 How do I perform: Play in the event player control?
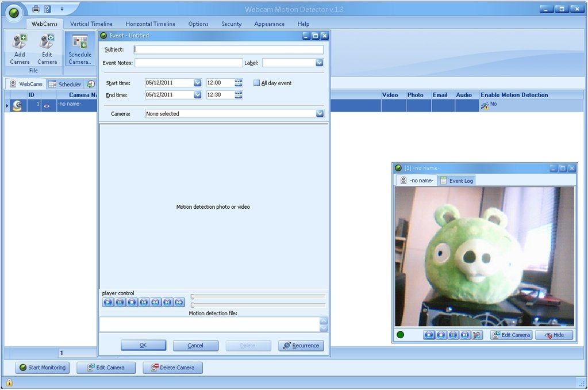click(x=108, y=302)
